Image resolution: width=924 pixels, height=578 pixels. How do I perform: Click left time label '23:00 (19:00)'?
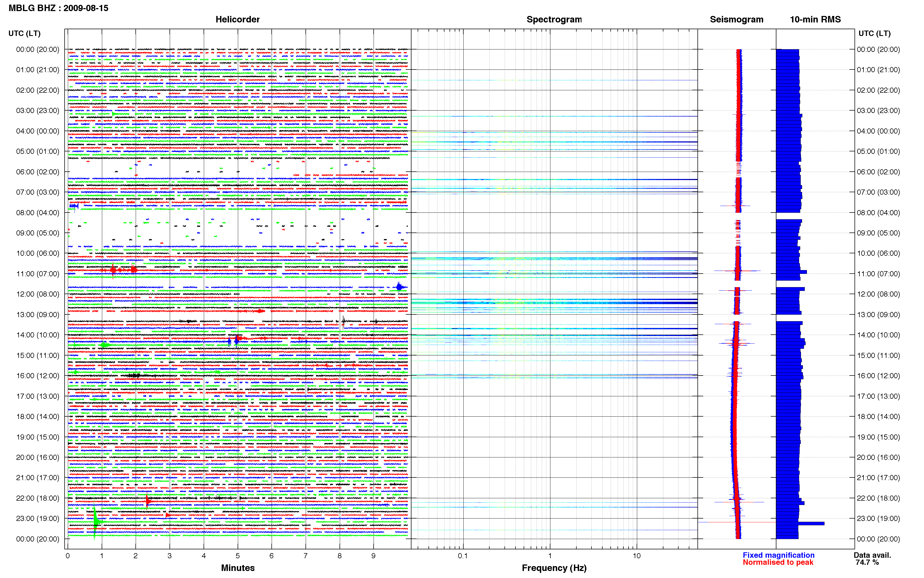point(38,518)
